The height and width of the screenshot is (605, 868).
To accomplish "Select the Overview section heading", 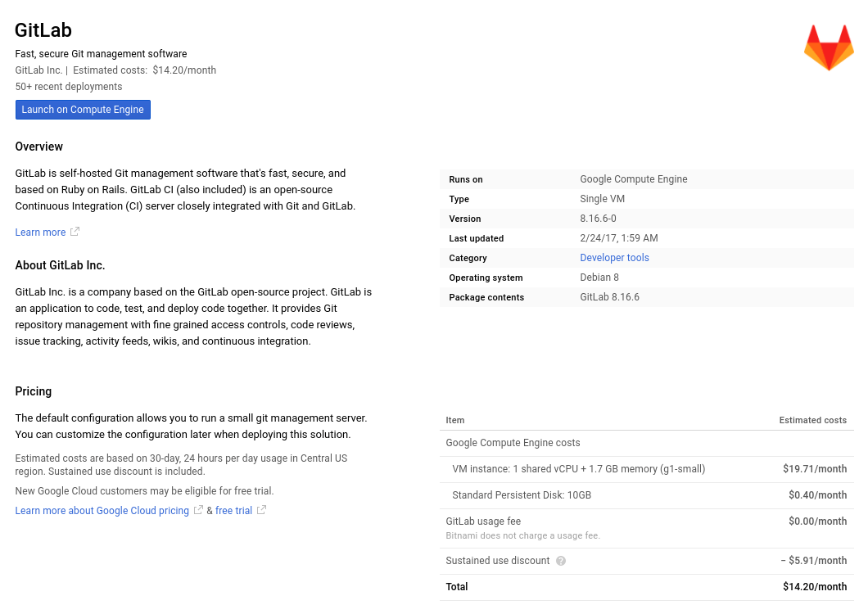I will pos(39,147).
